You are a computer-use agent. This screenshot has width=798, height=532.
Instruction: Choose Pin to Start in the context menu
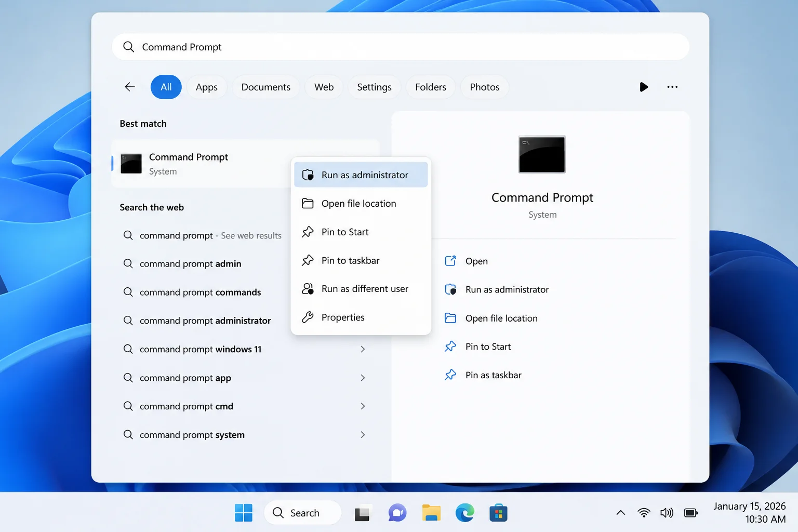click(361, 232)
